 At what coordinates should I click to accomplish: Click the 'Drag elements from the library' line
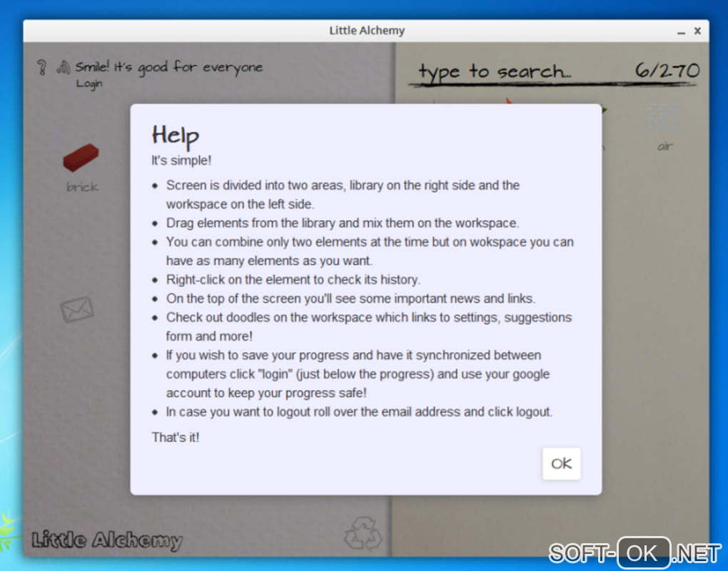342,223
